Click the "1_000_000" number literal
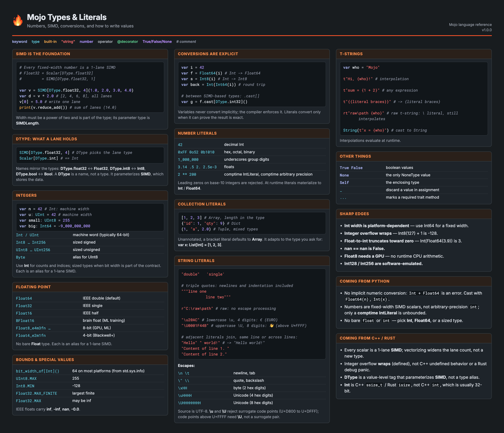Viewport: 504px width, 433px height. [x=188, y=160]
